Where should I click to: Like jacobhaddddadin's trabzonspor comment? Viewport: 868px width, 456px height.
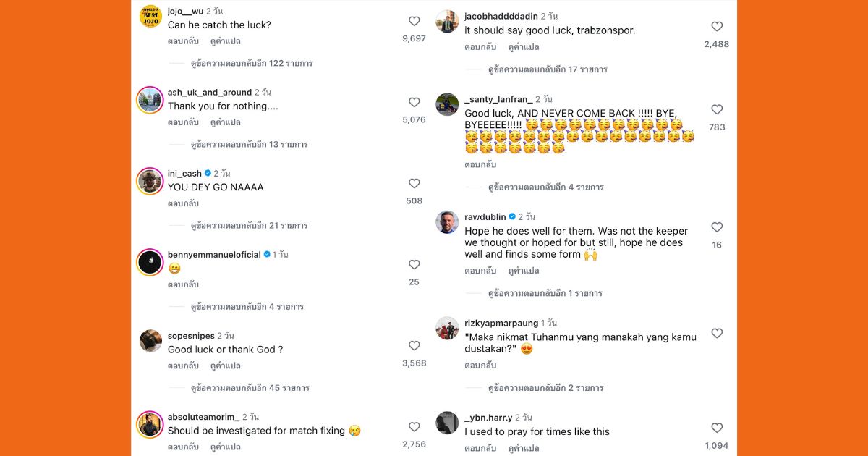pyautogui.click(x=717, y=27)
